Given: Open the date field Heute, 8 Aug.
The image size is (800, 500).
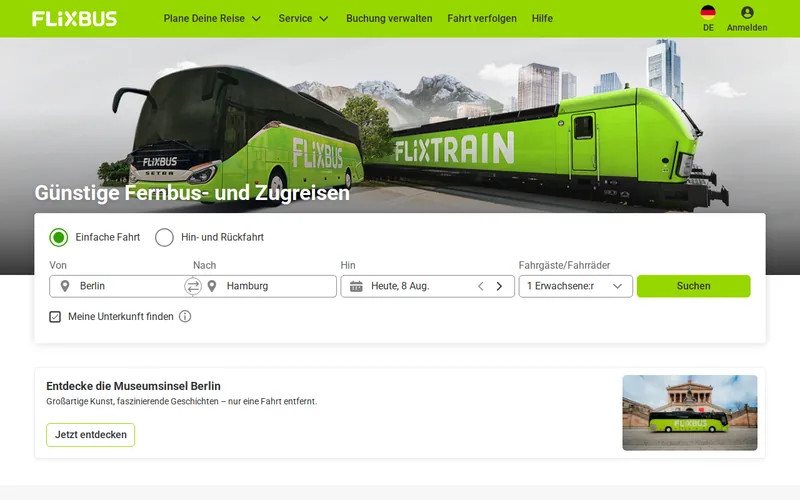Looking at the screenshot, I should [x=428, y=286].
